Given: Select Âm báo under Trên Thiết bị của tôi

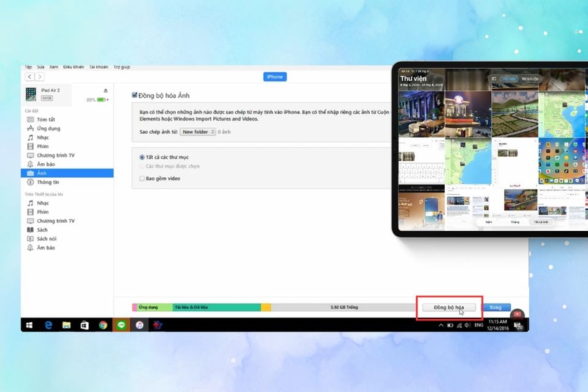Looking at the screenshot, I should (46, 248).
